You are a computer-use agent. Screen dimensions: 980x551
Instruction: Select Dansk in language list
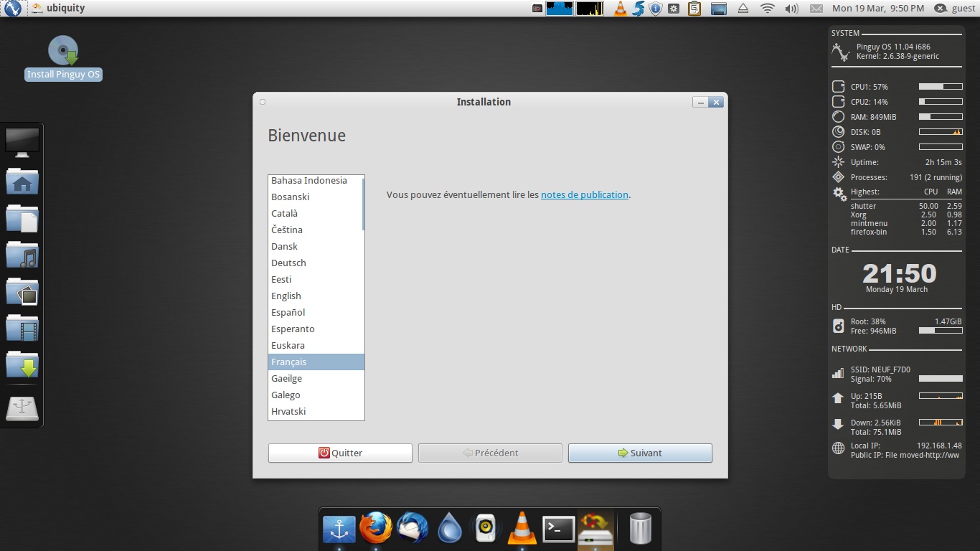point(316,246)
